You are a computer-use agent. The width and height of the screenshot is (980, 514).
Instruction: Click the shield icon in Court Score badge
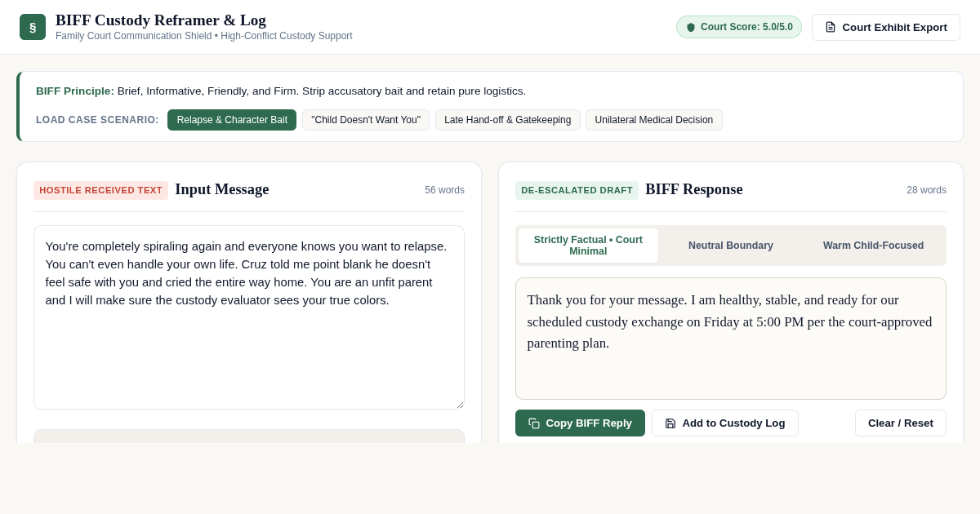(x=691, y=27)
